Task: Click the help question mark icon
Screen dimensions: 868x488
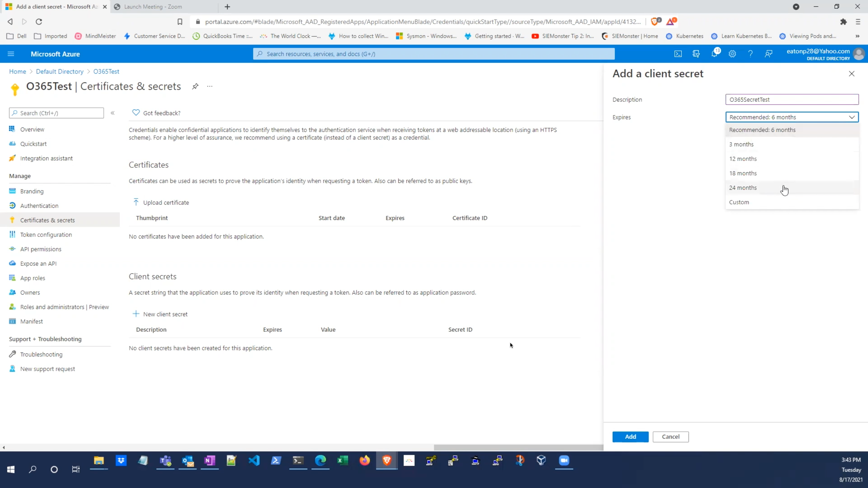Action: coord(750,54)
